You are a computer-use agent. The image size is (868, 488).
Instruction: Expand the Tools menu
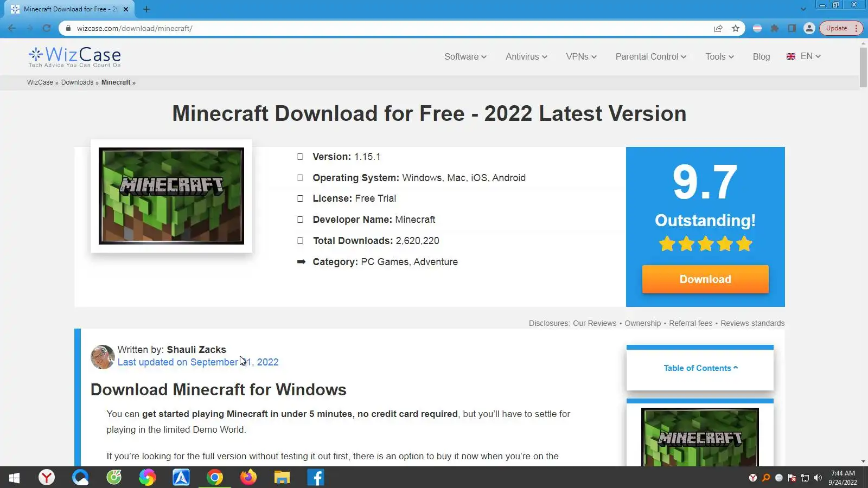[719, 56]
